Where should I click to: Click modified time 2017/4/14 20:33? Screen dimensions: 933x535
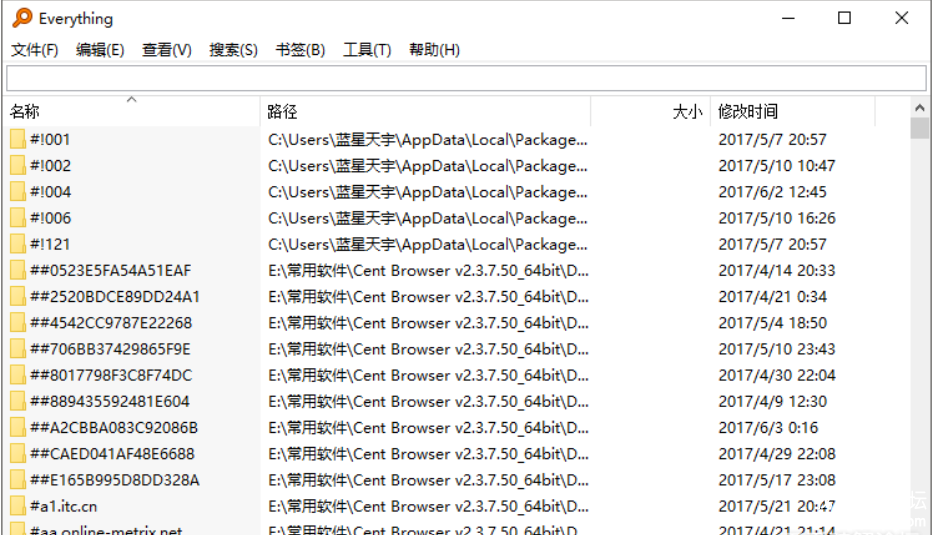777,270
